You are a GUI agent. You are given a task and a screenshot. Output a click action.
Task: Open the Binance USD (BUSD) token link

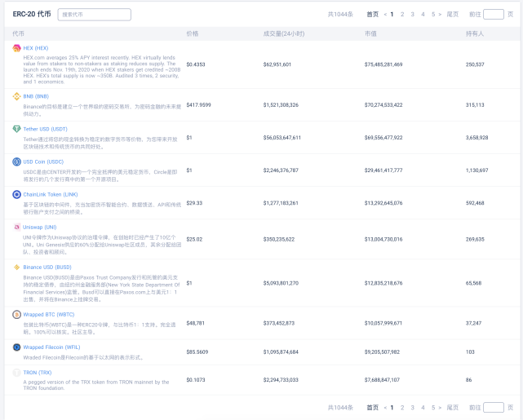[x=47, y=267]
